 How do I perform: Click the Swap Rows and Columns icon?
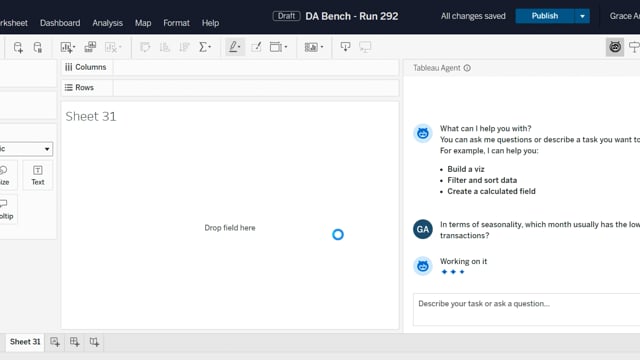[x=145, y=47]
